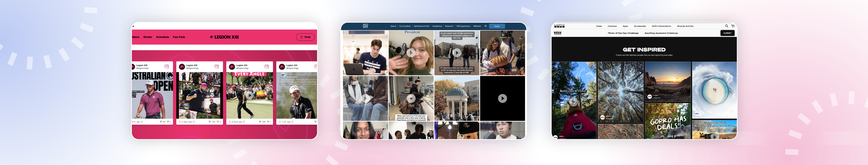Click '@legionxiiigc' handle on '2 days ago' post
Screen dimensions: 868x165
pos(192,68)
